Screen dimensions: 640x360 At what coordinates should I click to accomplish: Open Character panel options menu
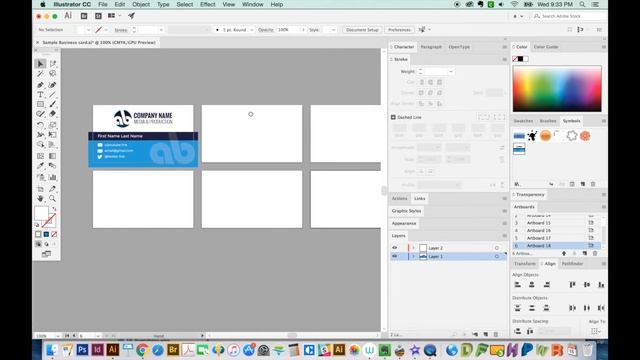504,47
